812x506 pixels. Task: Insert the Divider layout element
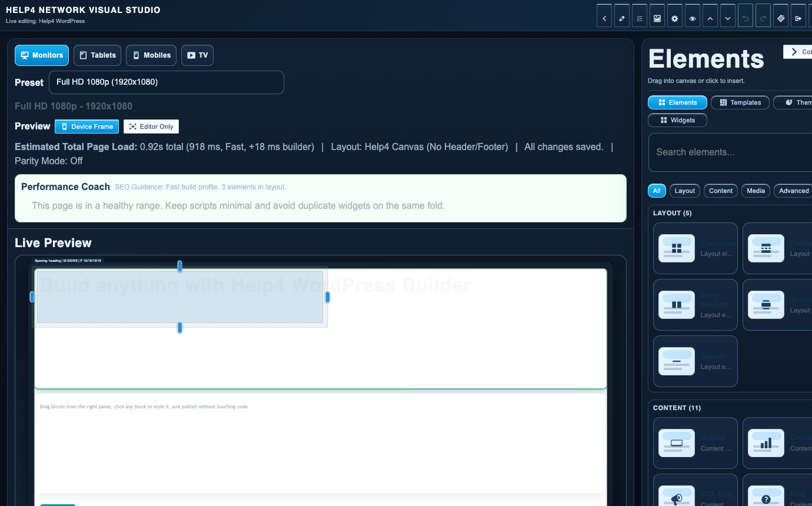(777, 248)
